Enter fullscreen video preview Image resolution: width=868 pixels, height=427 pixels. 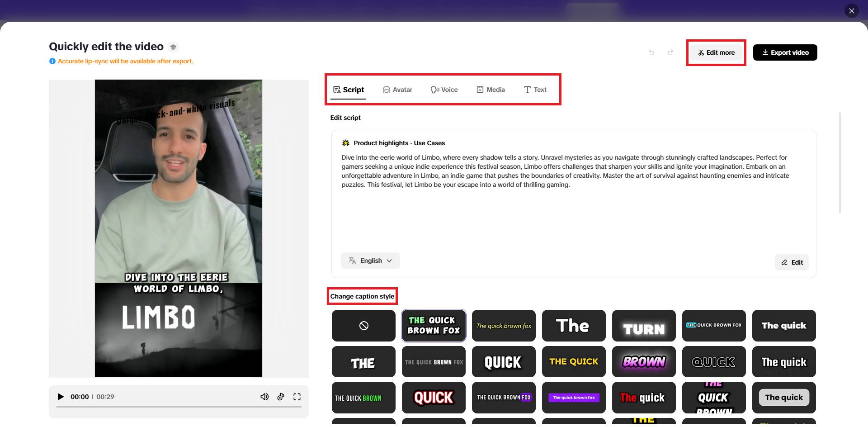click(297, 396)
